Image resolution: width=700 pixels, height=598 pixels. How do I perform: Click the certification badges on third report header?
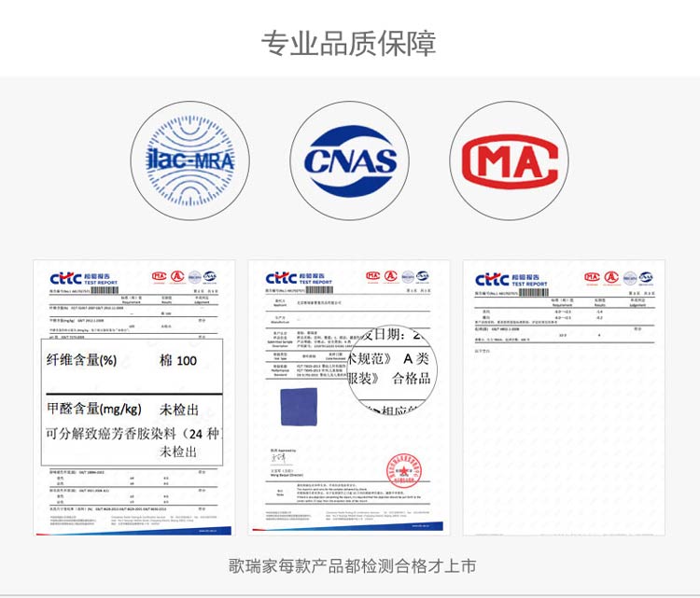click(619, 278)
